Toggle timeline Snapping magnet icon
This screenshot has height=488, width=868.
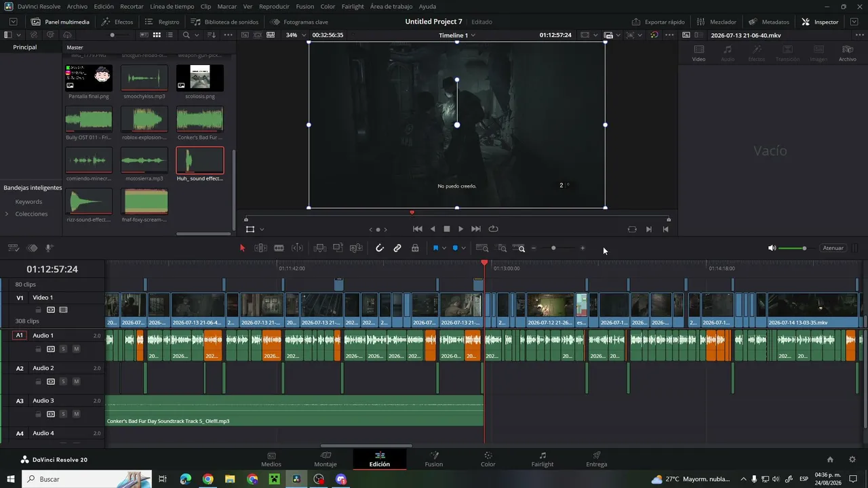tap(380, 248)
